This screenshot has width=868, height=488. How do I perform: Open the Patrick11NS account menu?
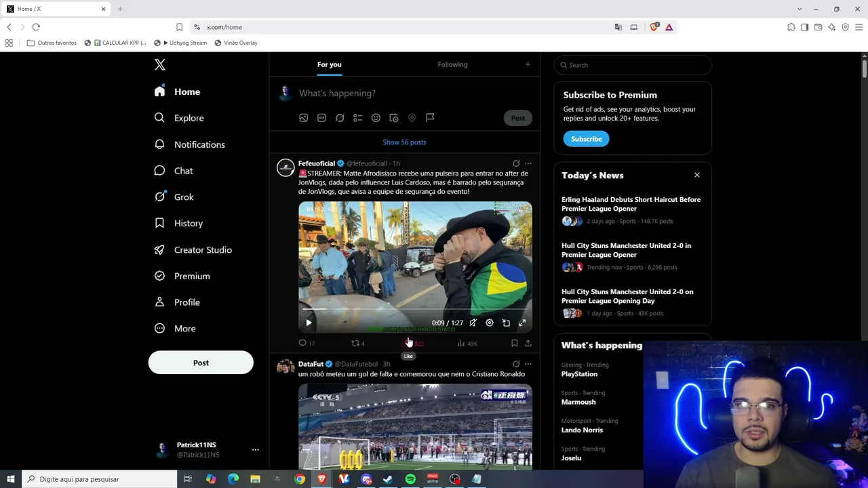point(206,449)
